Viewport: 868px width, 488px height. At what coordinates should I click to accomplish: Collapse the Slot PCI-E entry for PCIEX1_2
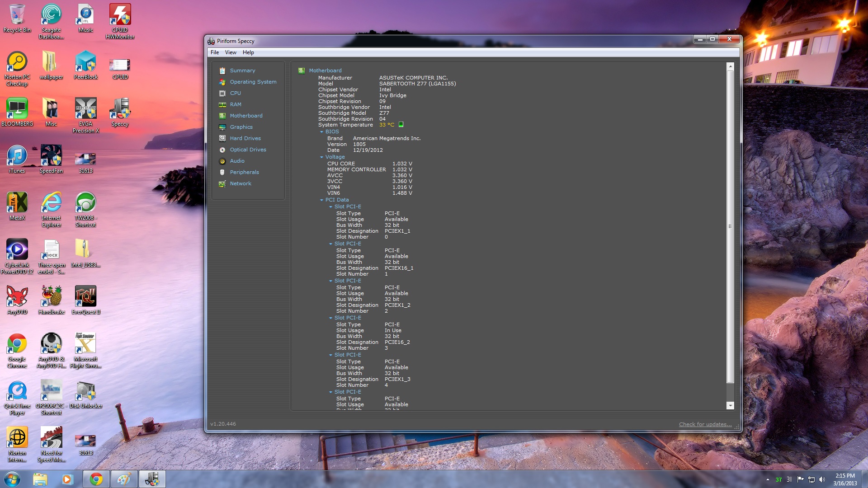tap(331, 281)
